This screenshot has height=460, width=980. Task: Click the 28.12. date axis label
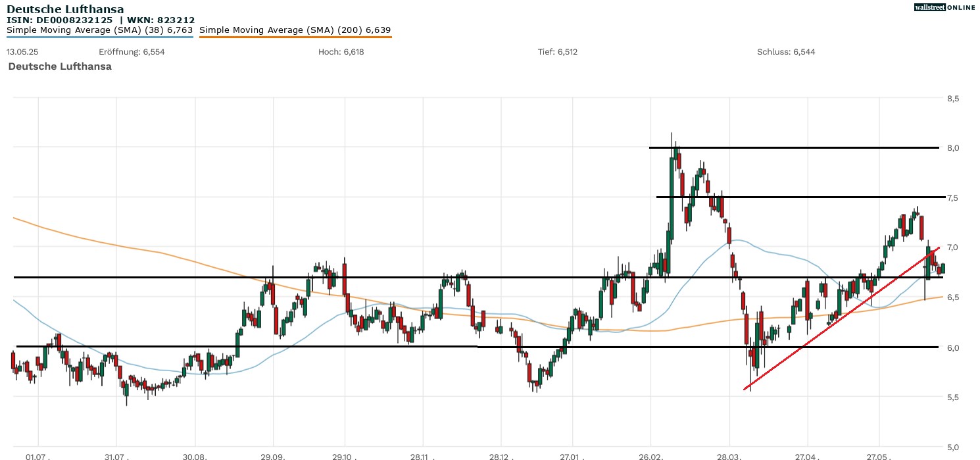click(x=501, y=455)
